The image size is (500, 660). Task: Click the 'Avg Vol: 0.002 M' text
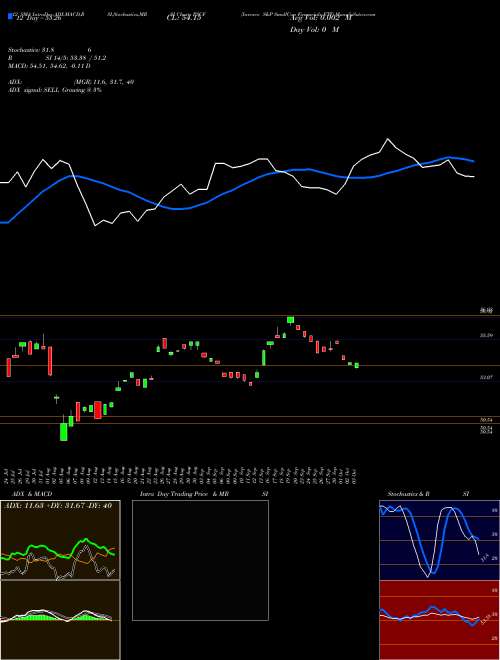[x=321, y=19]
